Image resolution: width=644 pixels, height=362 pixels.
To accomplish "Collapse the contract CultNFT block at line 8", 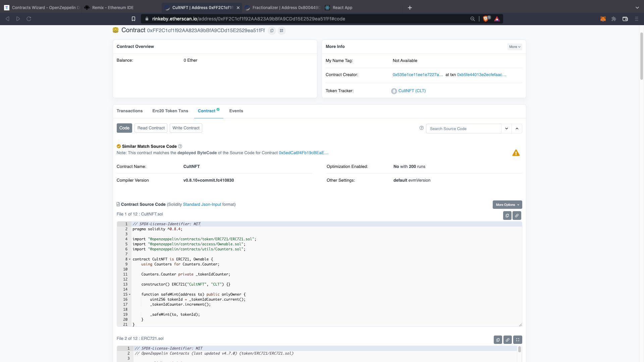I will click(130, 259).
